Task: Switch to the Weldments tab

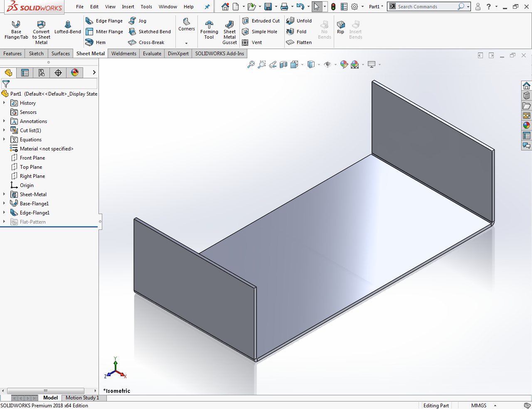Action: tap(123, 53)
